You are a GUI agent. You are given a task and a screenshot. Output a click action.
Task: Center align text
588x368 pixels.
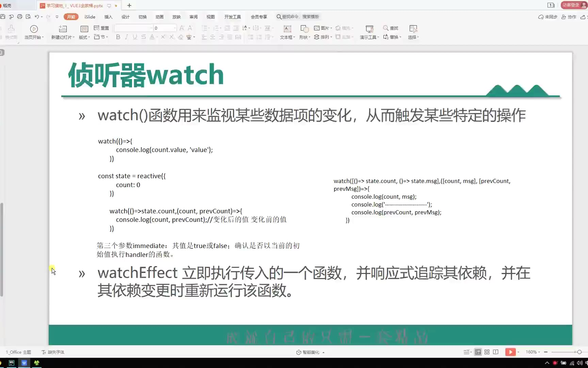213,37
